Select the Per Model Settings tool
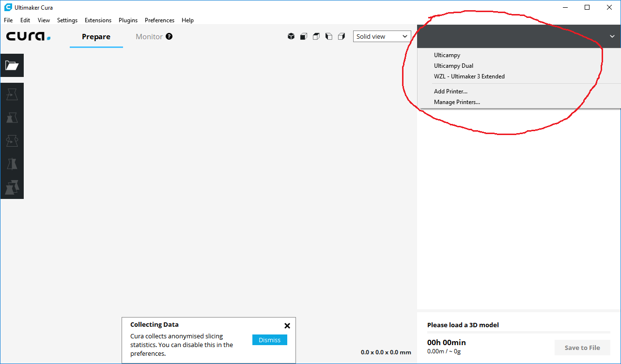Viewport: 621px width, 364px height. 12,187
